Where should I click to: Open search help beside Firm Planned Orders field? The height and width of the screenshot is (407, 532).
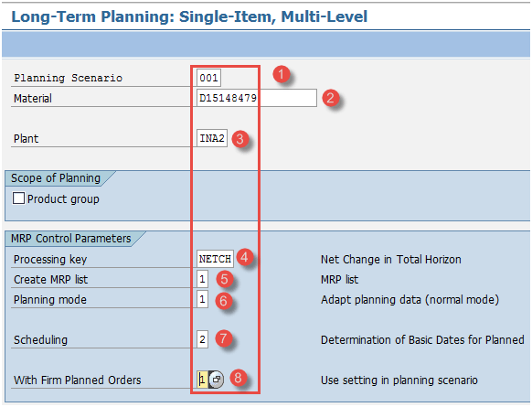(216, 380)
